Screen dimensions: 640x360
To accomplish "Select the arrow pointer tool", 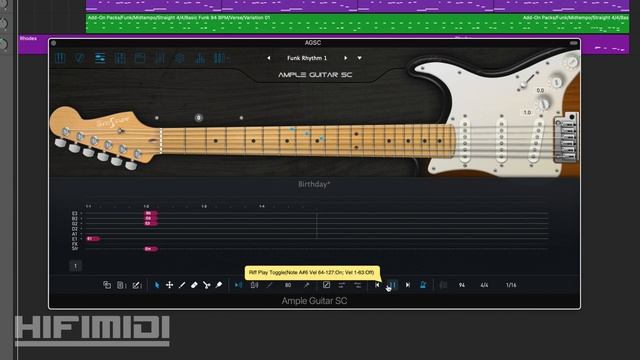I will (157, 285).
